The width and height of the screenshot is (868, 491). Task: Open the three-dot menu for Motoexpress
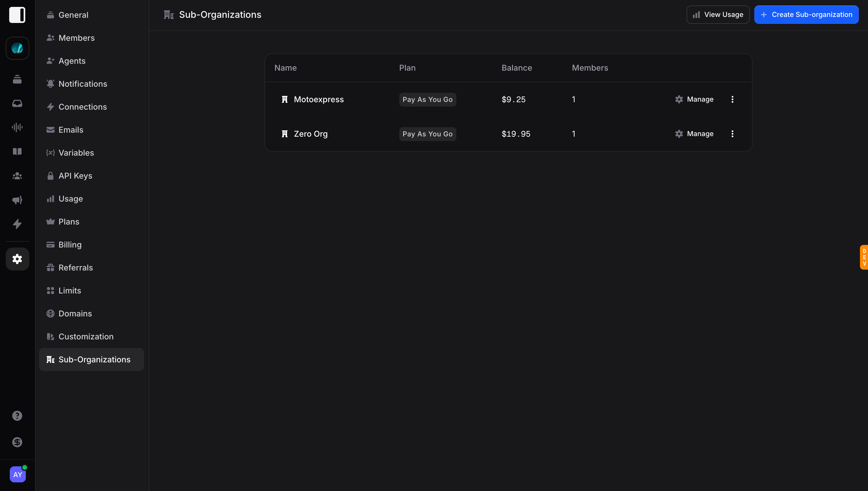coord(732,99)
